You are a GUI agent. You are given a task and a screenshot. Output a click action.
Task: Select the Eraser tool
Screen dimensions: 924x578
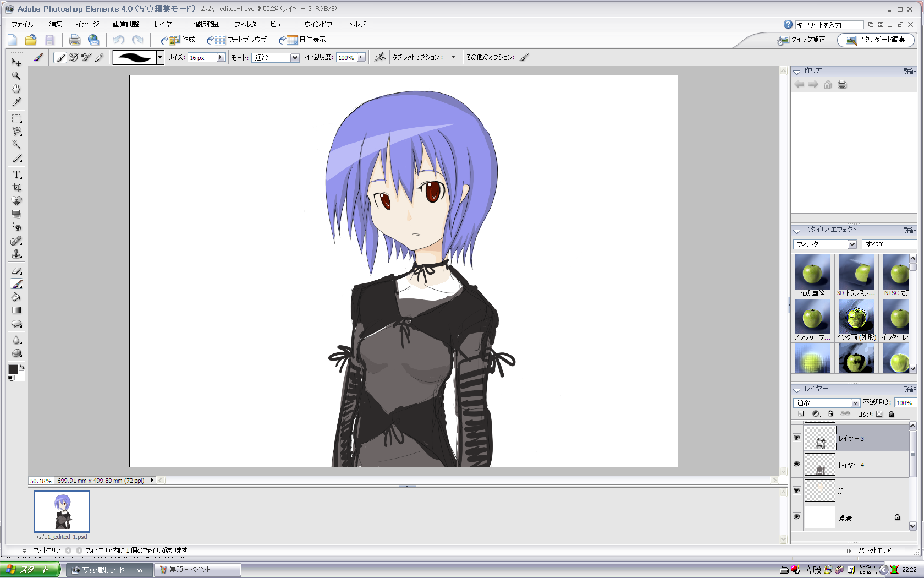[16, 271]
